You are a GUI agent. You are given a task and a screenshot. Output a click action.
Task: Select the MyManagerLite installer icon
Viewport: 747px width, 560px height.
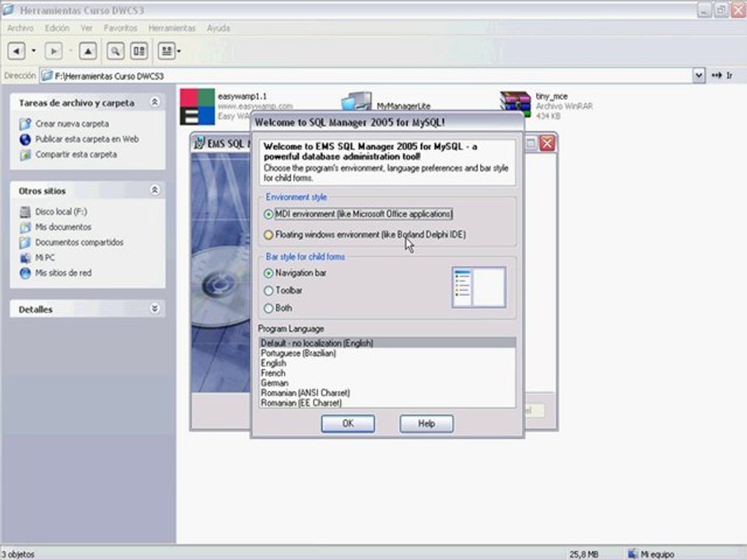(x=356, y=102)
